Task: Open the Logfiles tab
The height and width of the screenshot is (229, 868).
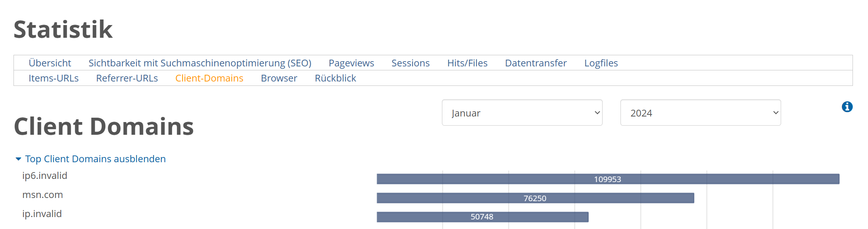Action: 601,63
